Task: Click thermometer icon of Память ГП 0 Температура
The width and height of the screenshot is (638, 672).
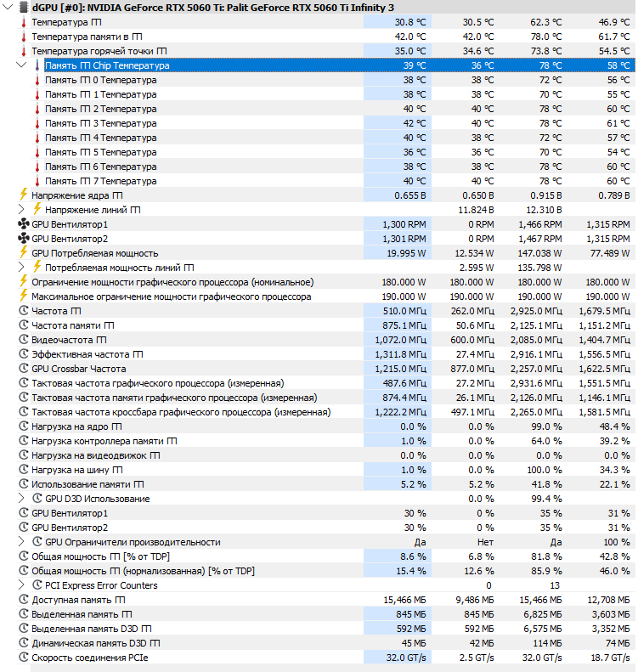Action: [x=37, y=80]
